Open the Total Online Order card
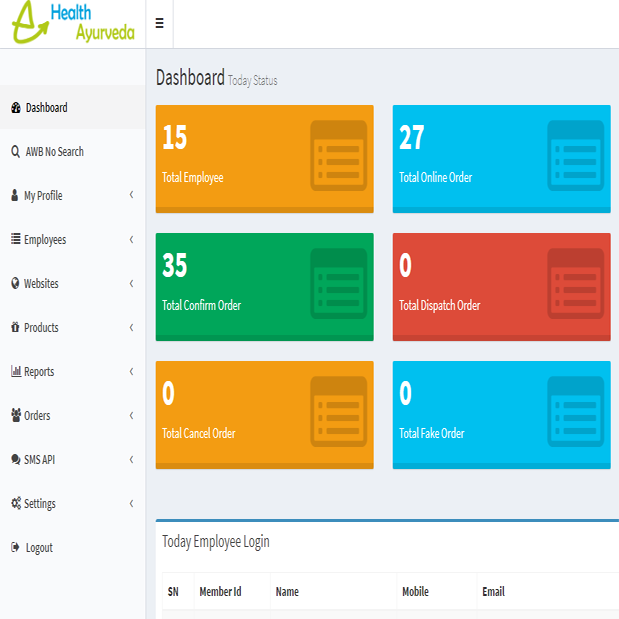 501,158
